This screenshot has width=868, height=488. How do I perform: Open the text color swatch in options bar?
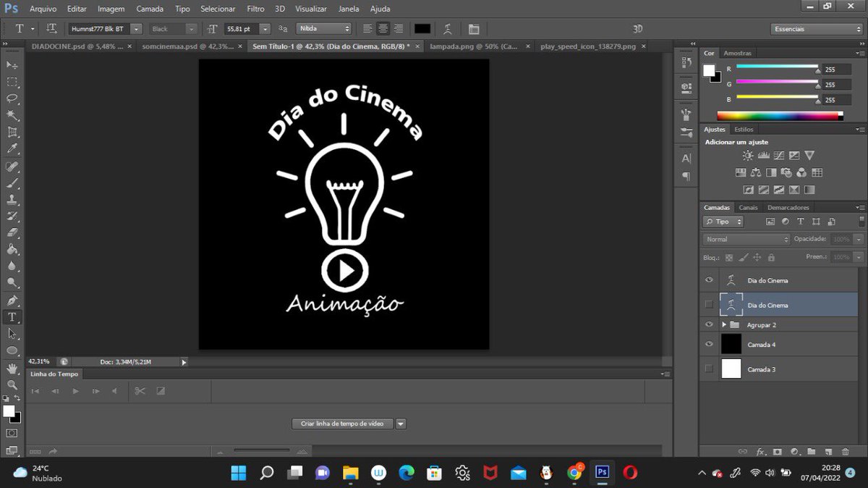[x=423, y=28]
